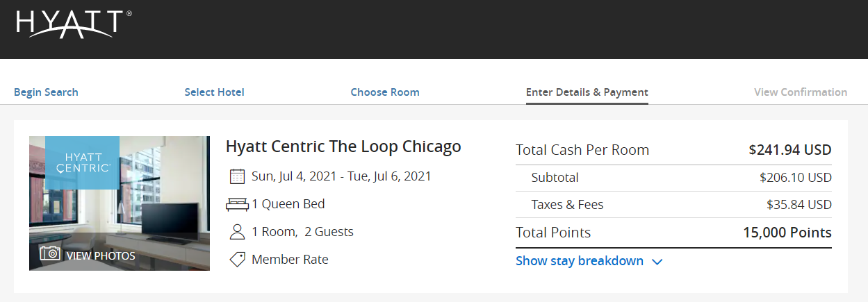868x302 pixels.
Task: Click the Hyatt logo in header
Action: [73, 24]
